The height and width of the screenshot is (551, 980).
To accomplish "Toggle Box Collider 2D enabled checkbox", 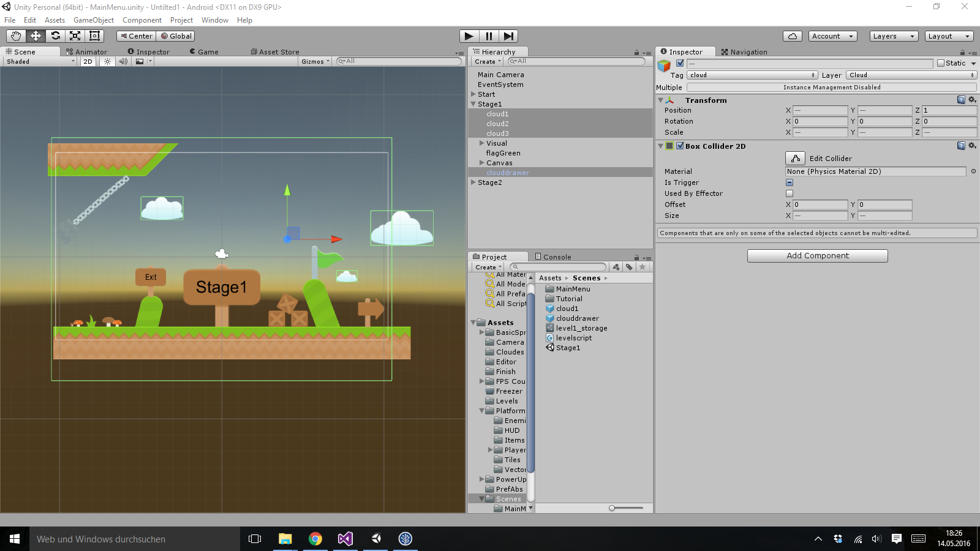I will tap(680, 146).
